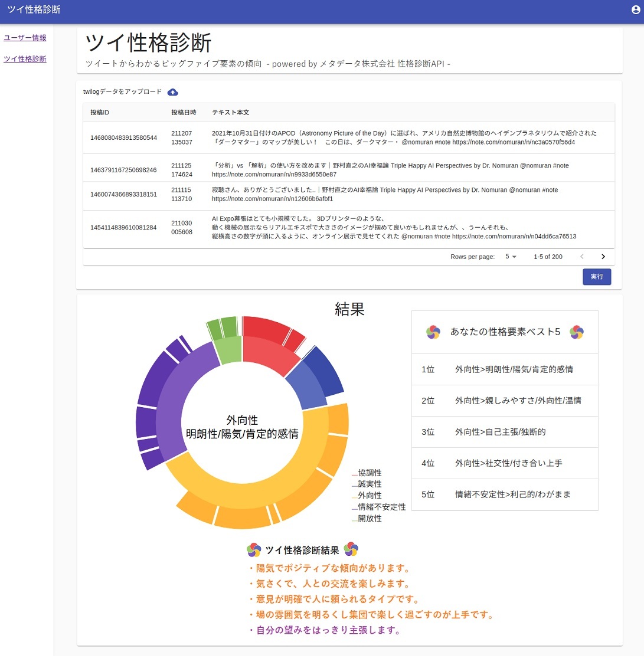Screen dimensions: 644x665
Task: Click flower icon right of ツイ性格診断結果 heading
Action: pos(351,550)
